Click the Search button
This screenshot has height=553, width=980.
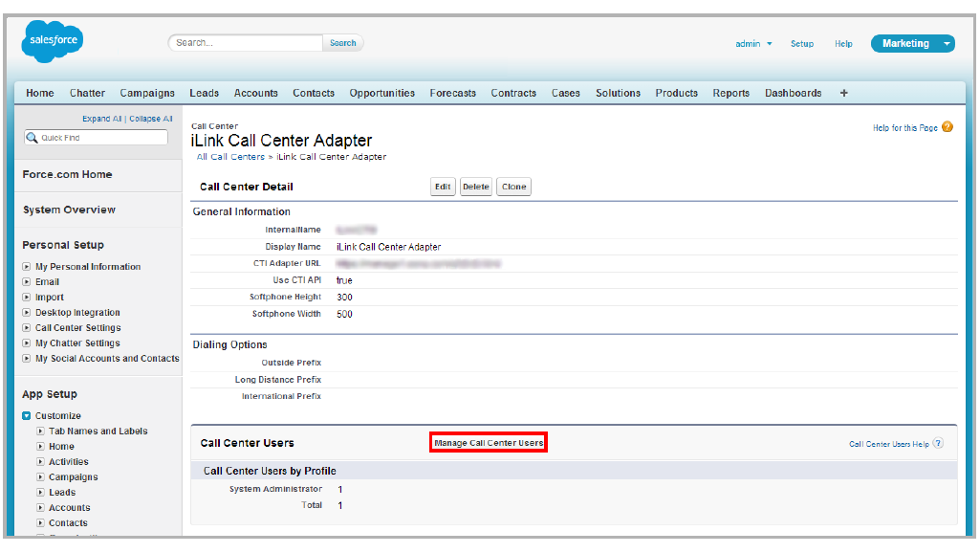click(342, 43)
